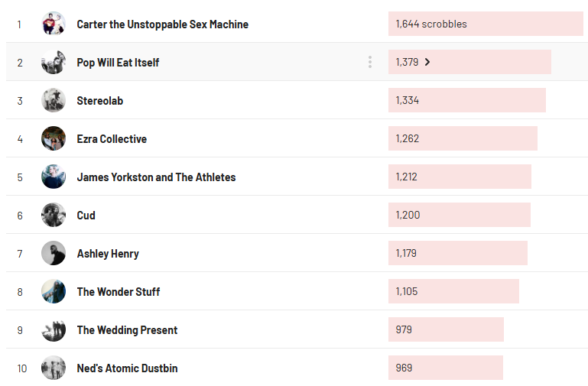Expand the chevron next to 1,379
The width and height of the screenshot is (588, 386).
(427, 62)
